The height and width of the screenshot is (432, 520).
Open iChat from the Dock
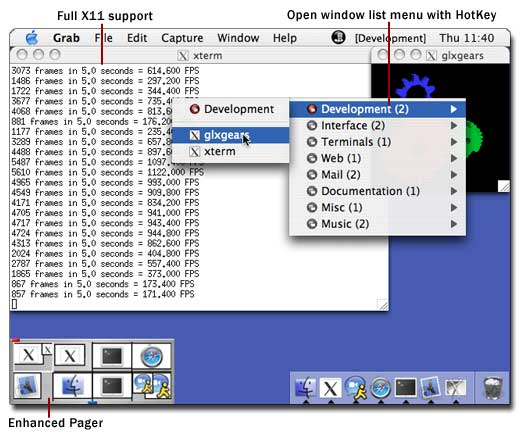coord(355,388)
